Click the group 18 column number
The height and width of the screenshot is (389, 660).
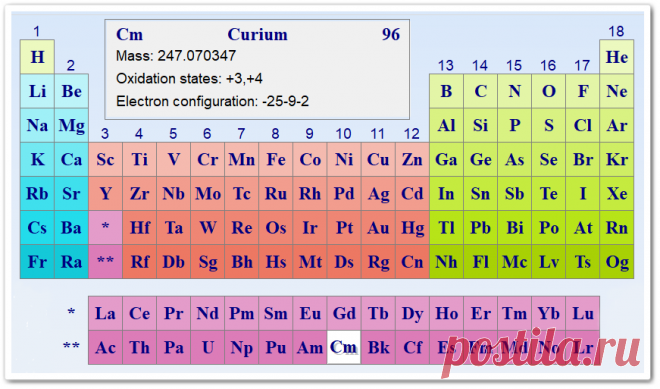click(616, 32)
